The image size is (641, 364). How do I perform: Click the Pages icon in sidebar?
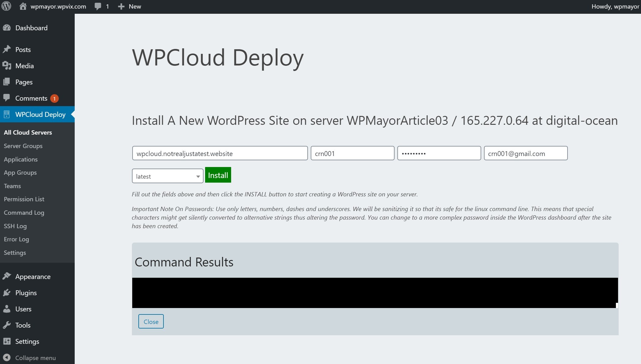point(7,82)
